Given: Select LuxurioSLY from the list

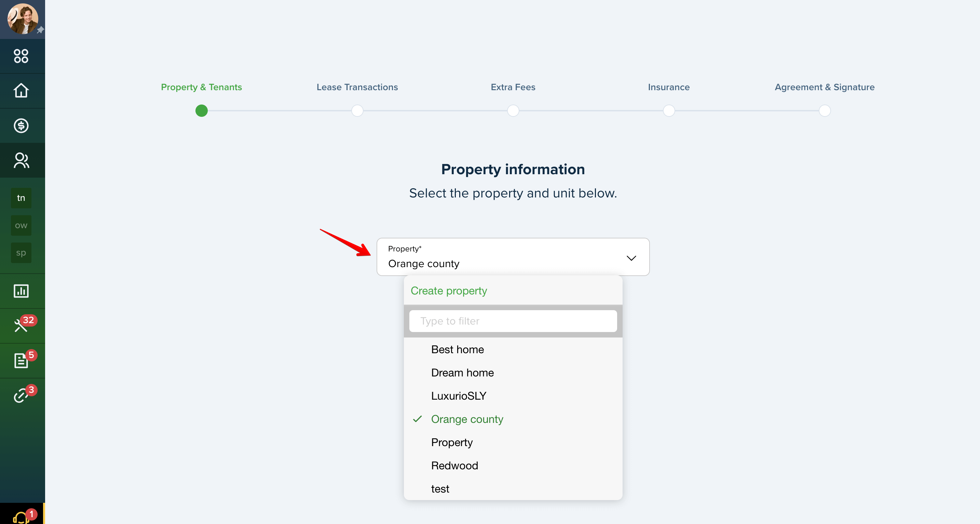Looking at the screenshot, I should click(x=513, y=396).
